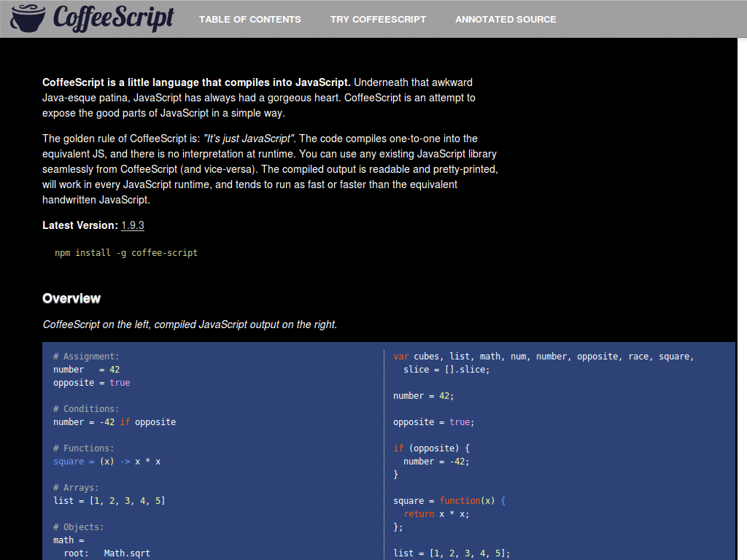Click JavaScript 'list = [1, 2, 3, 4, 5];' line
This screenshot has height=560, width=747.
(452, 553)
